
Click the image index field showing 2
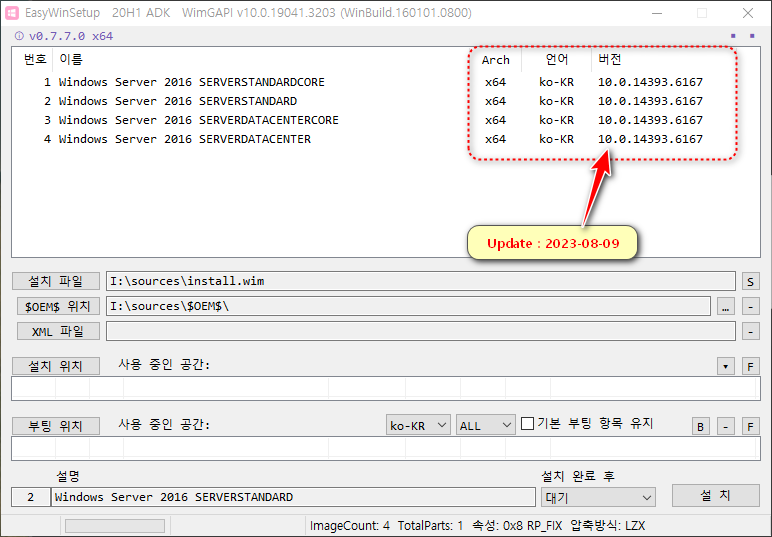point(31,497)
